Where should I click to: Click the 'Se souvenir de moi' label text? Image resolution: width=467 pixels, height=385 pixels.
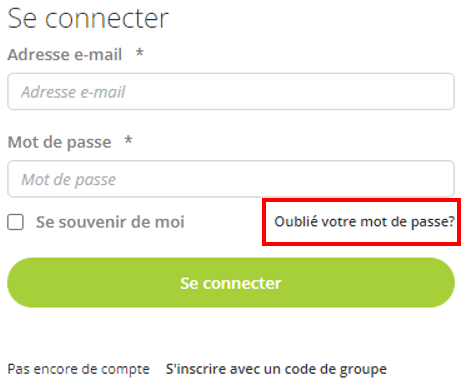110,222
